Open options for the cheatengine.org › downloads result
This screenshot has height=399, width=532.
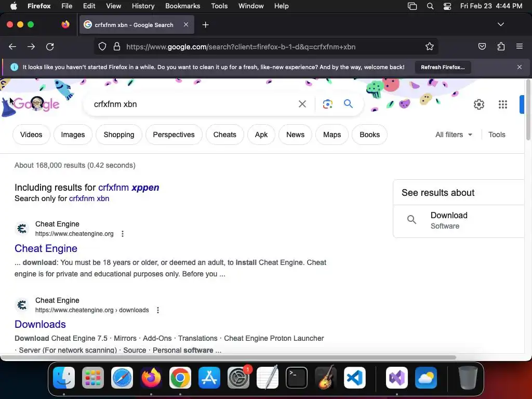[x=158, y=310]
